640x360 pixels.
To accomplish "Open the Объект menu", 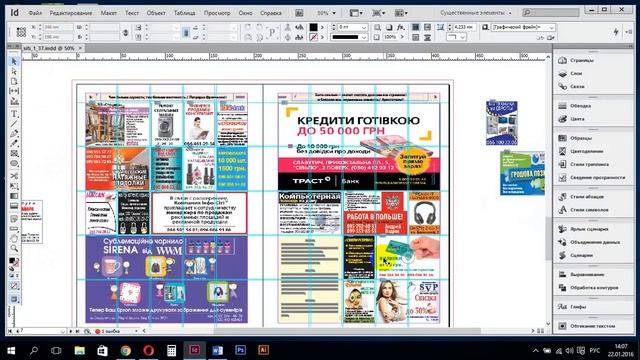I will (x=156, y=13).
